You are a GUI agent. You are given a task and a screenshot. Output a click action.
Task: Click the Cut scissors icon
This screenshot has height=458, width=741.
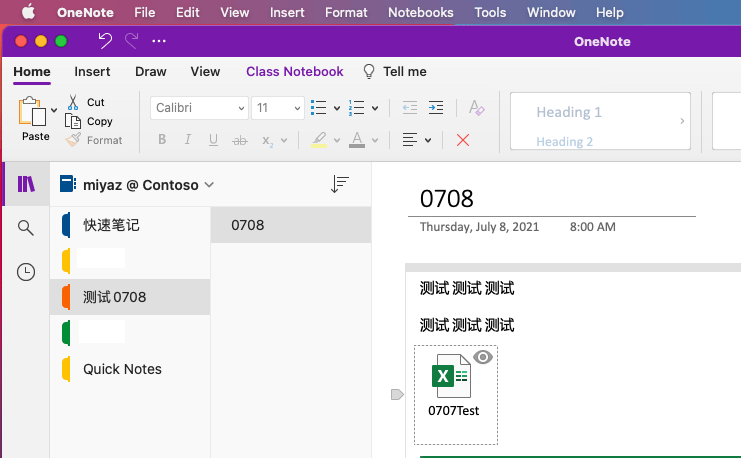[x=73, y=102]
